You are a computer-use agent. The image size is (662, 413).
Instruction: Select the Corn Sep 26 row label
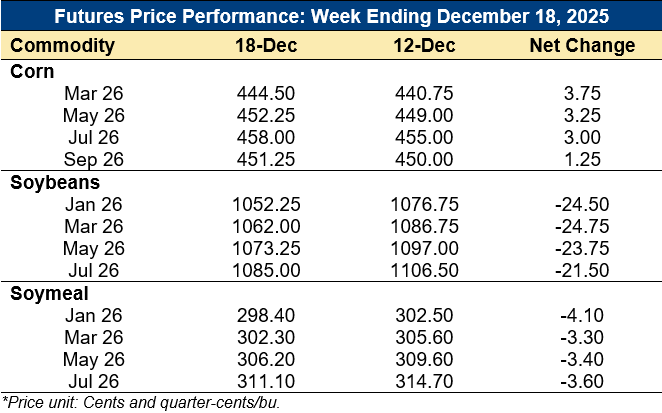pos(92,159)
